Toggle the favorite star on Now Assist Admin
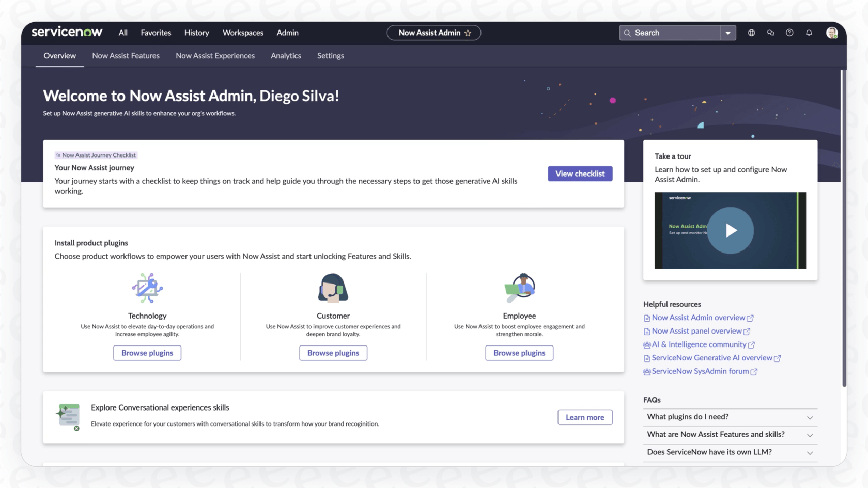Screen dimensions: 868x488 pyautogui.click(x=469, y=33)
